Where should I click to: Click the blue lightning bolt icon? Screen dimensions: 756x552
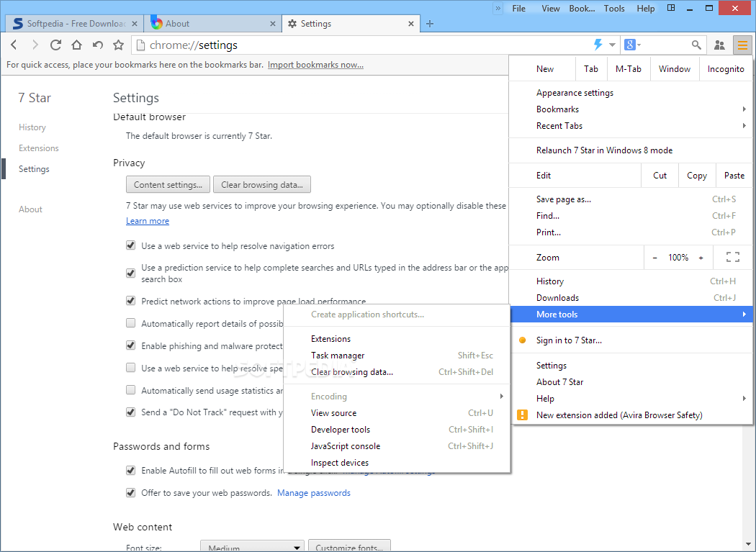coord(598,45)
